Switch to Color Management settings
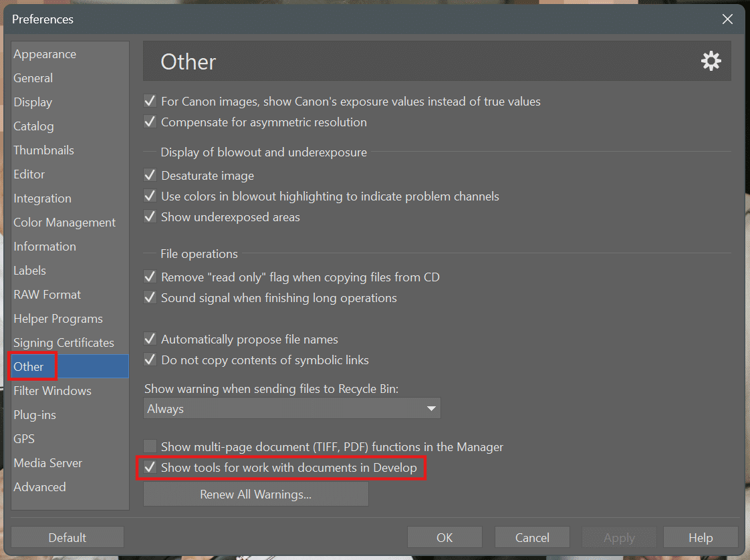The width and height of the screenshot is (750, 560). coord(64,223)
